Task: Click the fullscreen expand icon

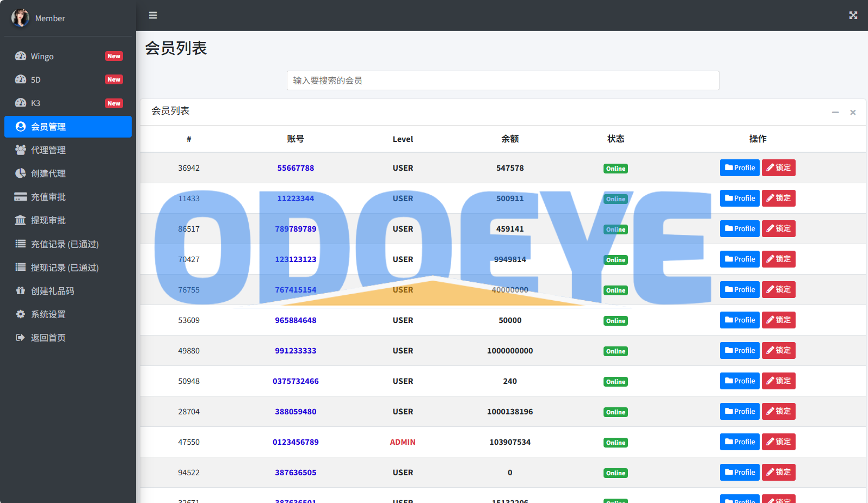Action: click(x=853, y=15)
